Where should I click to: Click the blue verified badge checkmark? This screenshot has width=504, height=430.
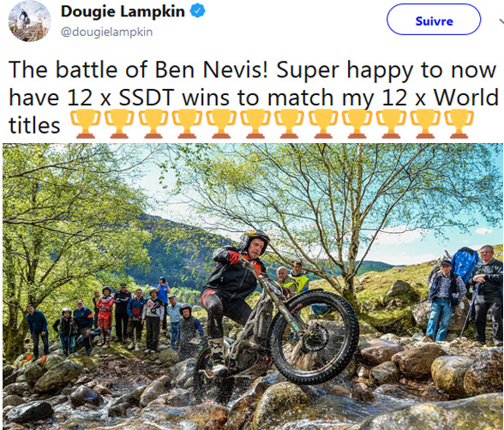point(197,11)
